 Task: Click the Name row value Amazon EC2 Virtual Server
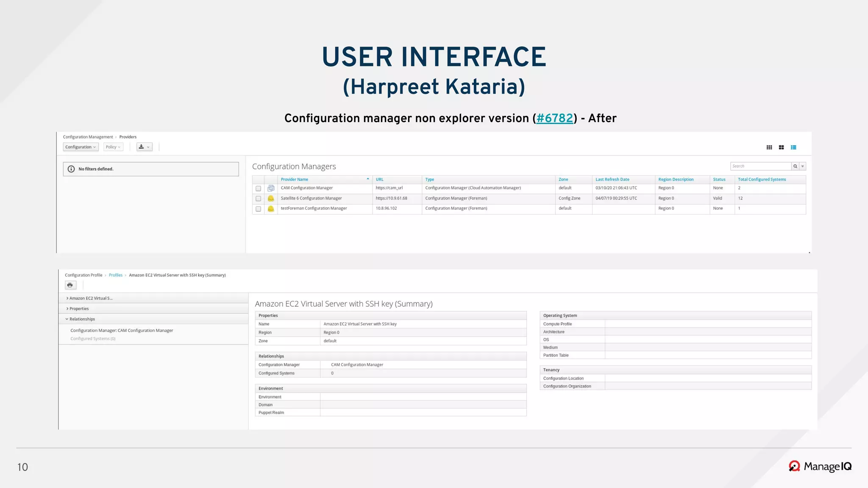360,324
